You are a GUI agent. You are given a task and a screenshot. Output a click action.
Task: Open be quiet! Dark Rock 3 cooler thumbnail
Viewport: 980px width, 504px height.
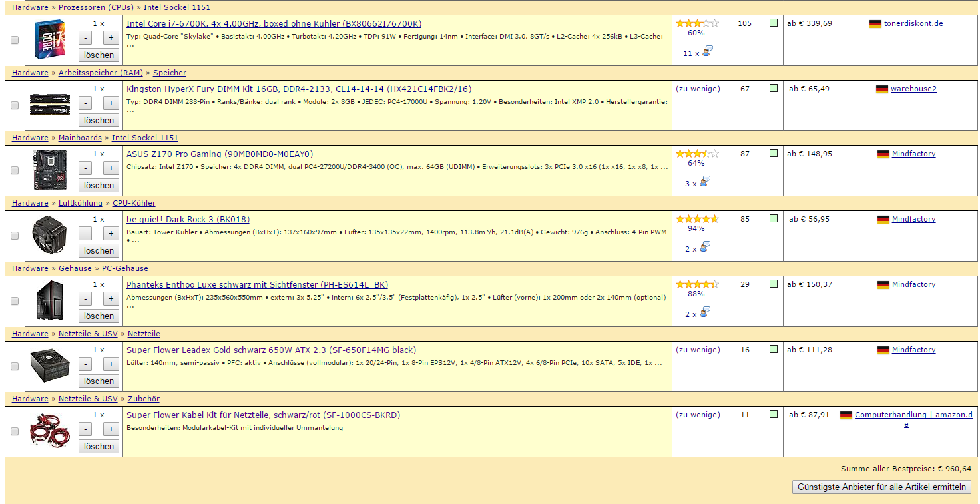click(x=49, y=236)
